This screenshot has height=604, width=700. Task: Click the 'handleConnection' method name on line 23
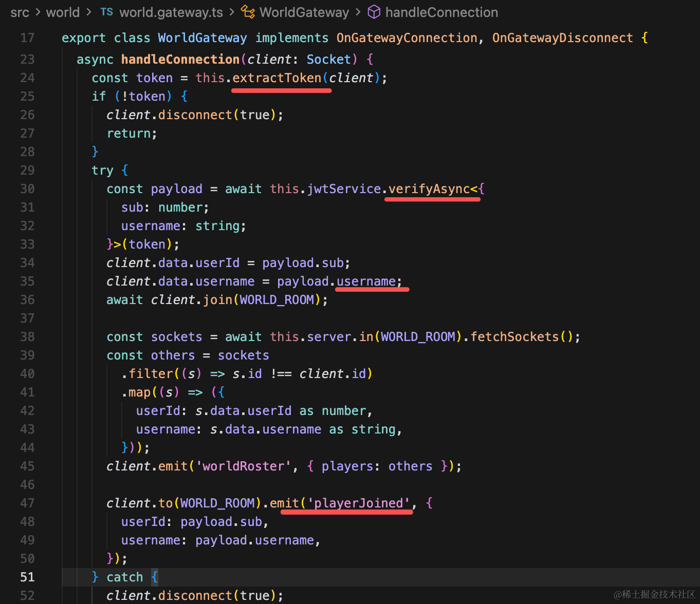coord(180,60)
